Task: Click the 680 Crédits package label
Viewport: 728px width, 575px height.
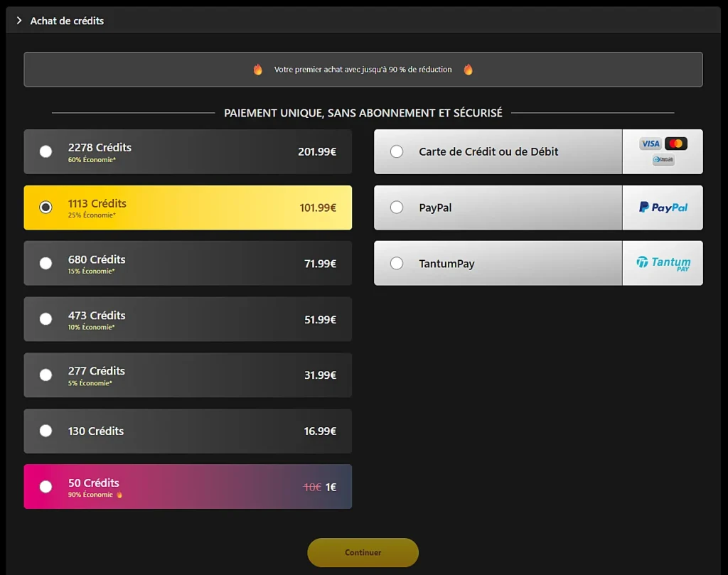Action: (x=97, y=259)
